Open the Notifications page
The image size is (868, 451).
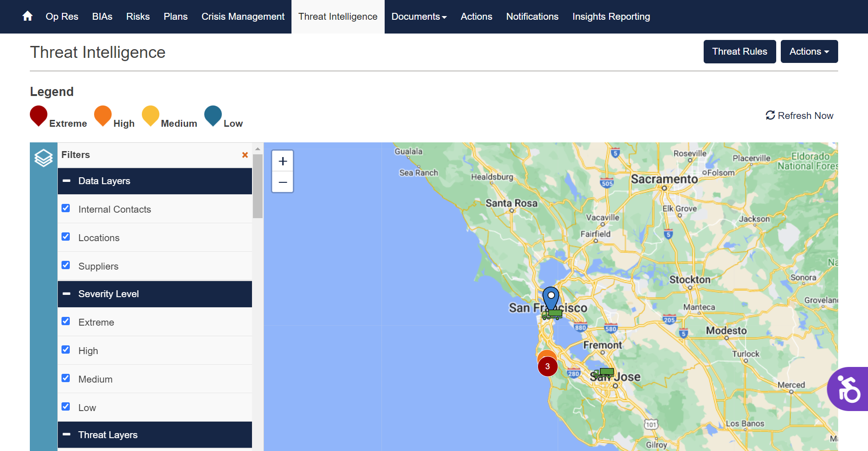click(532, 17)
